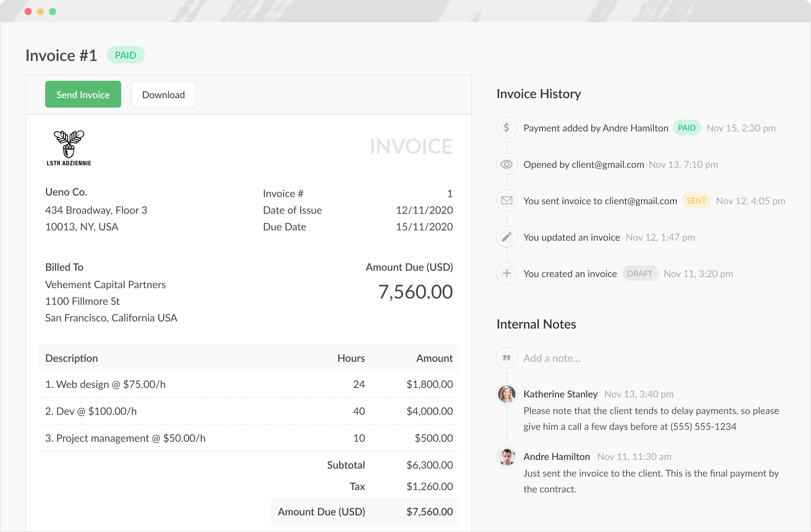Click the green macOS window button
The width and height of the screenshot is (811, 532).
click(53, 11)
